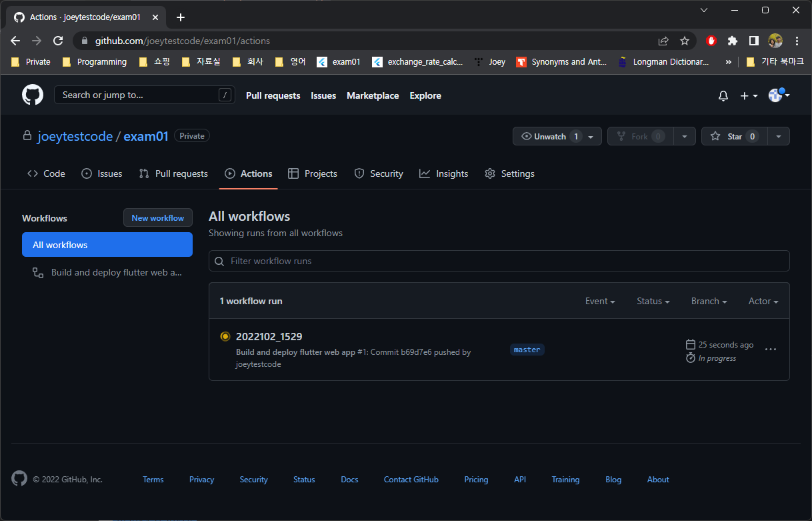Open the repository Settings tab

tap(509, 173)
